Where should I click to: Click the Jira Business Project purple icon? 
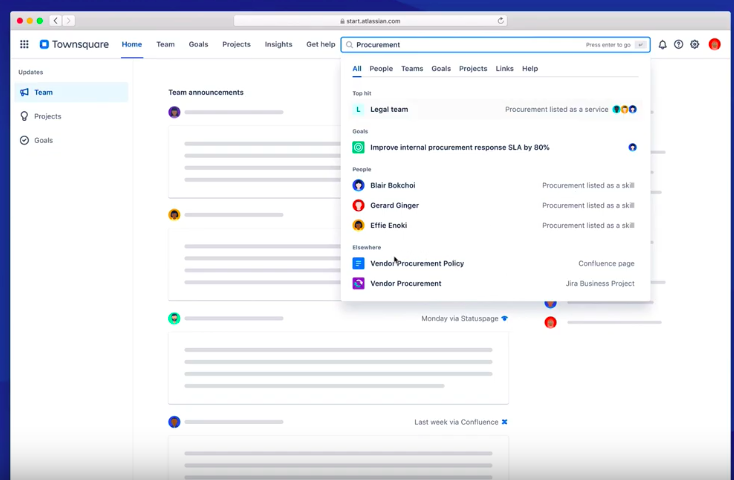pyautogui.click(x=358, y=283)
